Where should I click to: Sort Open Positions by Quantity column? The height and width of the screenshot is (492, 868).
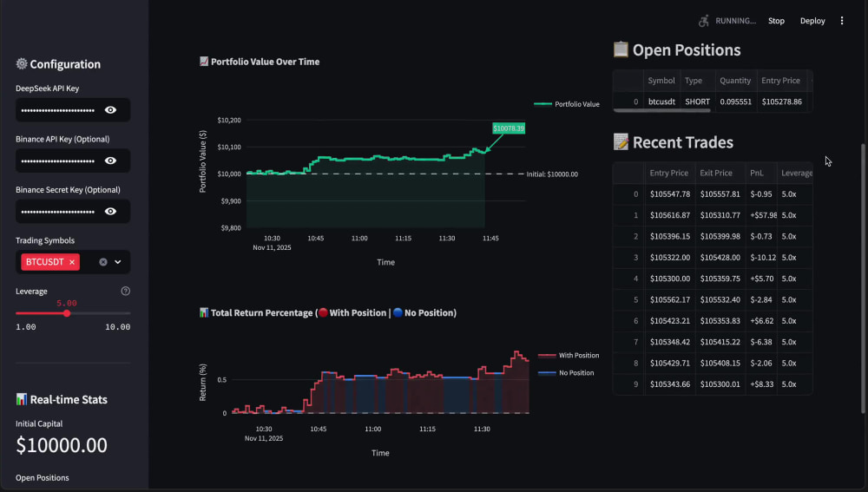click(736, 81)
